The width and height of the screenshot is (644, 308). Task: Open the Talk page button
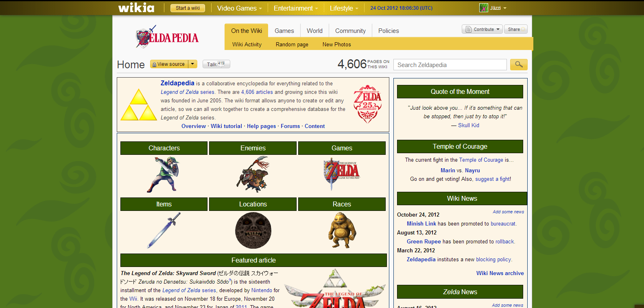[x=216, y=64]
